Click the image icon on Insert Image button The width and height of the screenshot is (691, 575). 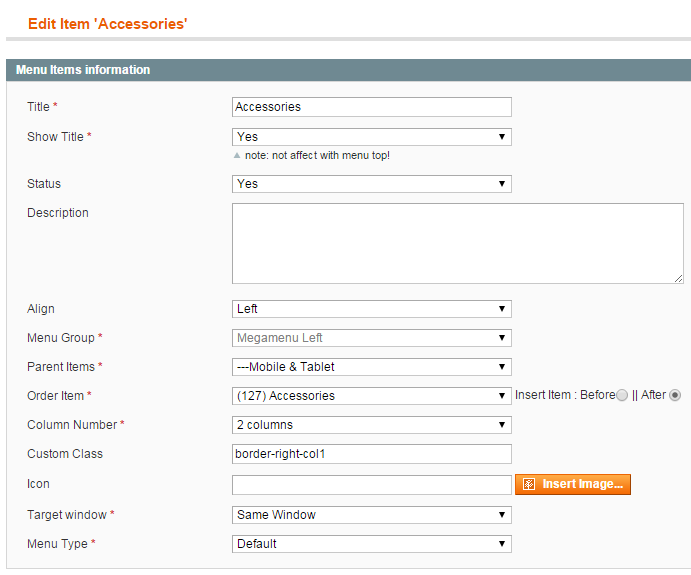528,484
